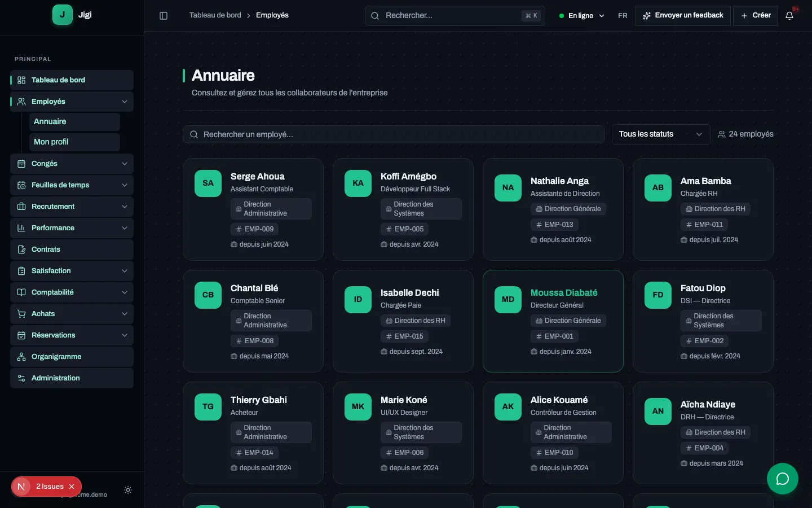Go to Organigramme page
The width and height of the screenshot is (812, 508).
tap(72, 357)
